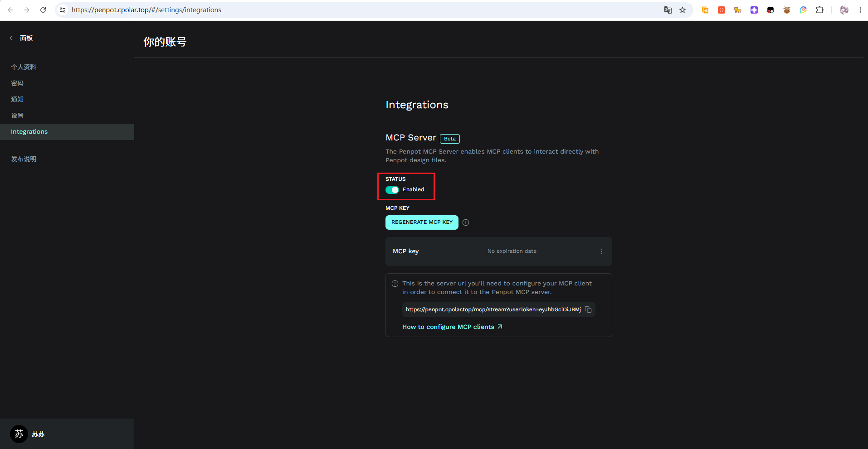Click the red curly-braces extension icon

point(722,10)
